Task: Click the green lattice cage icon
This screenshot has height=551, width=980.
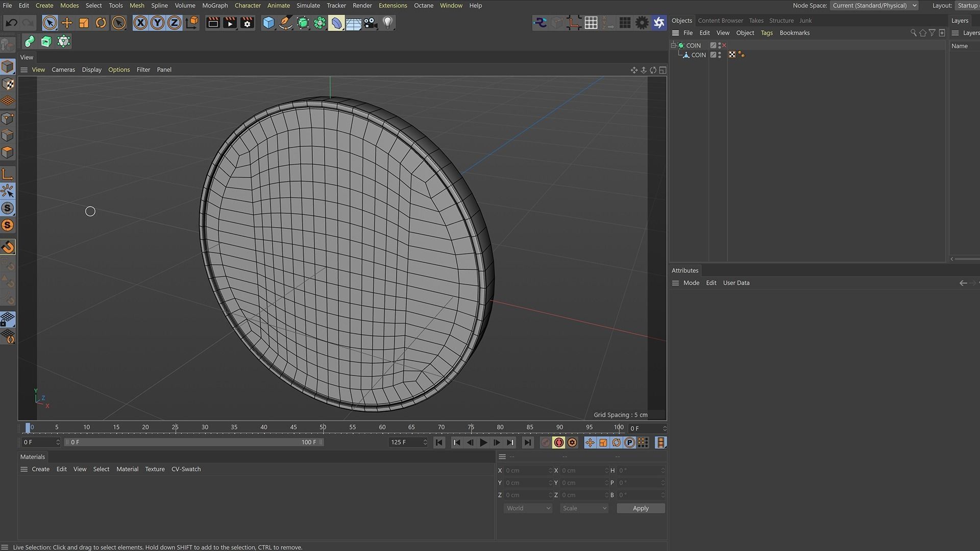Action: point(64,41)
